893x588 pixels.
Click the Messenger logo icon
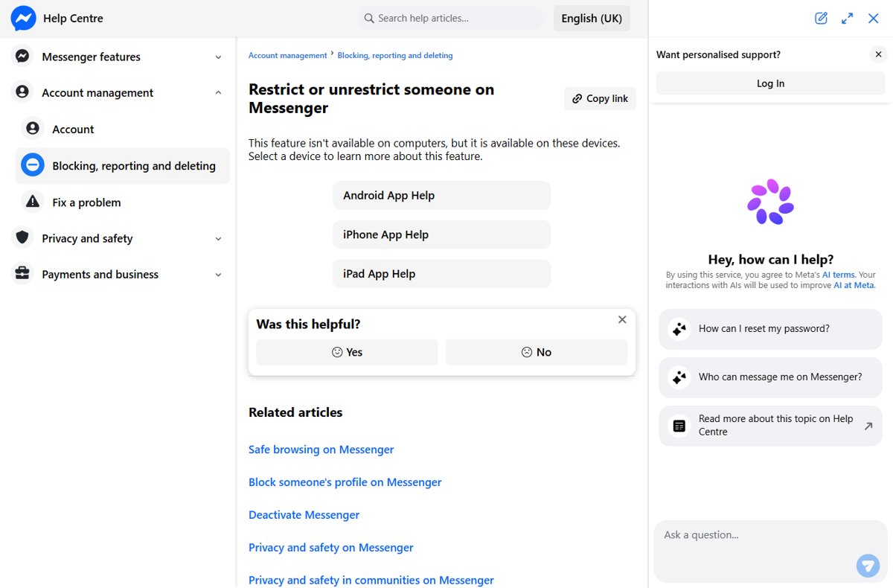[23, 18]
